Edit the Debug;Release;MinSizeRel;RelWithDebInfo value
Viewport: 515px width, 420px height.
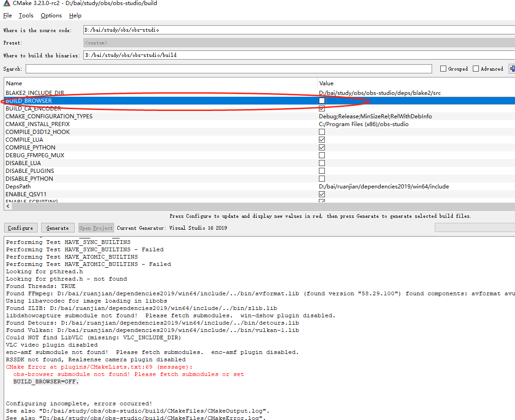point(375,116)
